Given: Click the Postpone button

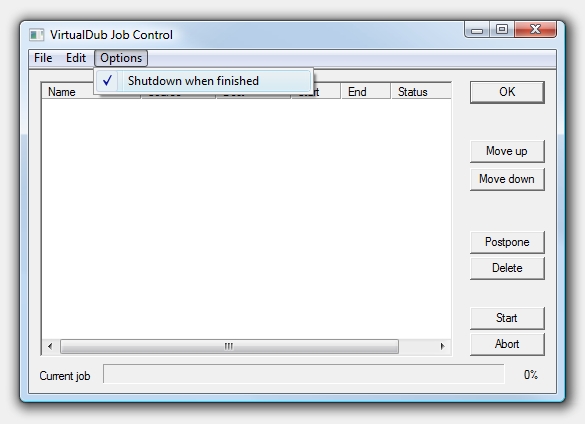Looking at the screenshot, I should (x=507, y=242).
